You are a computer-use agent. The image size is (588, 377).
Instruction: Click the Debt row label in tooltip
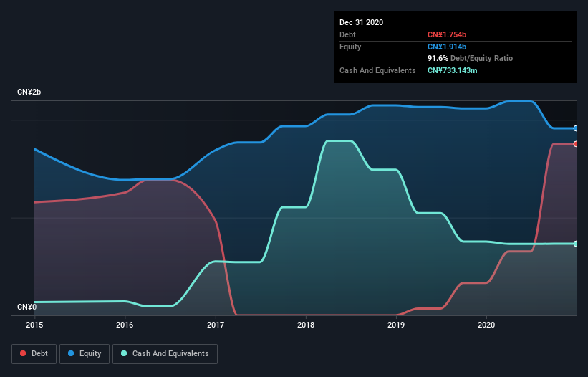347,35
